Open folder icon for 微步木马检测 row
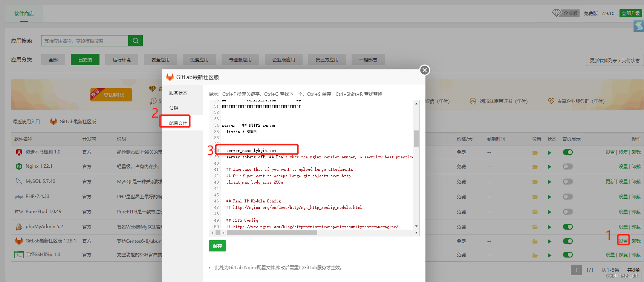Viewport: 644px width, 282px height. click(535, 153)
